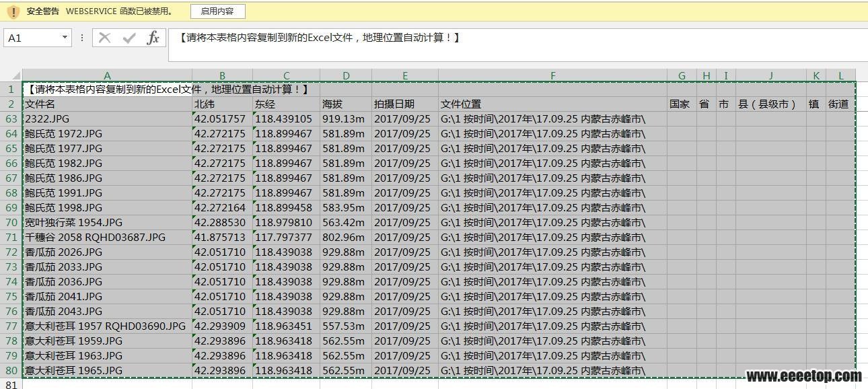The height and width of the screenshot is (389, 868).
Task: Click latitude value 42.288530
Action: coord(222,223)
